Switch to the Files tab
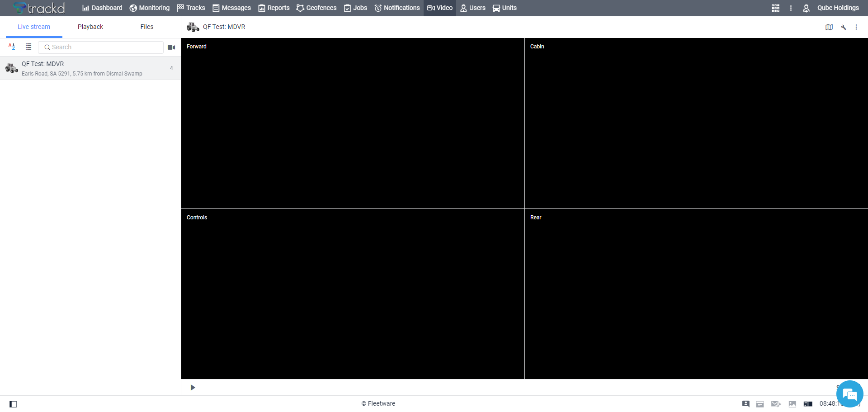 147,27
